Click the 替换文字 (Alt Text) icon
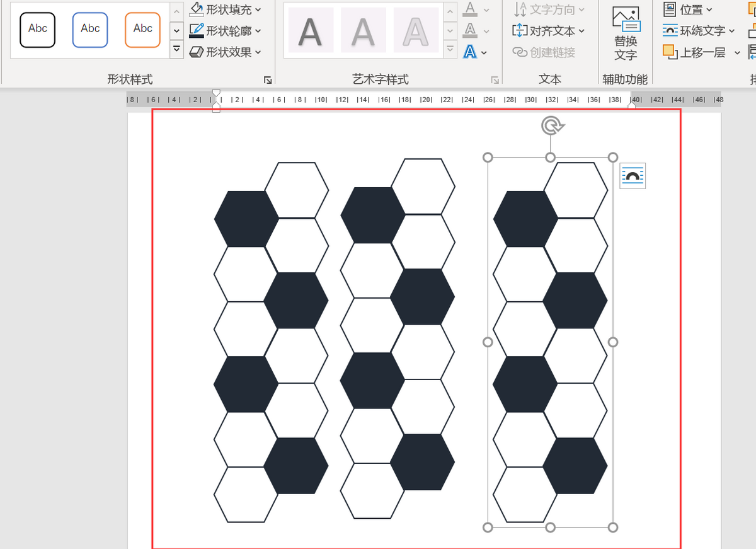 [626, 33]
